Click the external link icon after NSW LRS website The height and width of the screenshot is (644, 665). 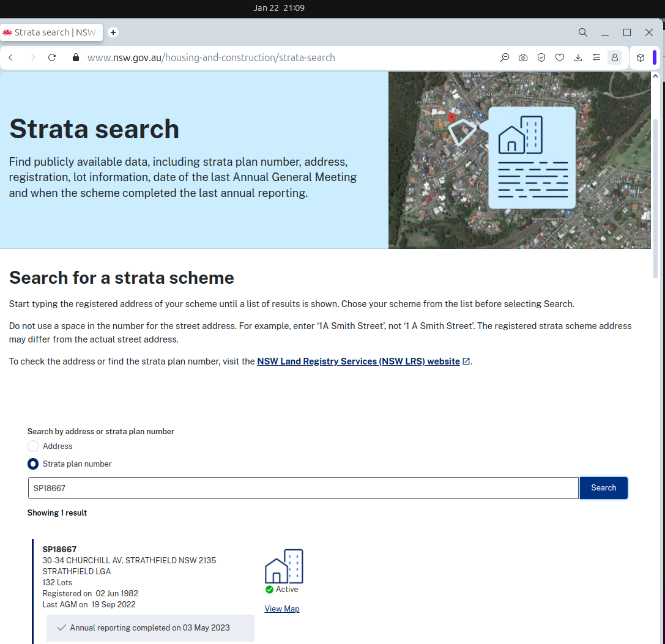[x=466, y=361]
